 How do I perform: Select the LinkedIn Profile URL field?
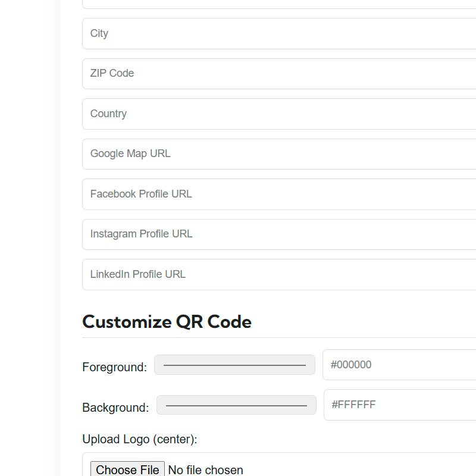(x=278, y=274)
